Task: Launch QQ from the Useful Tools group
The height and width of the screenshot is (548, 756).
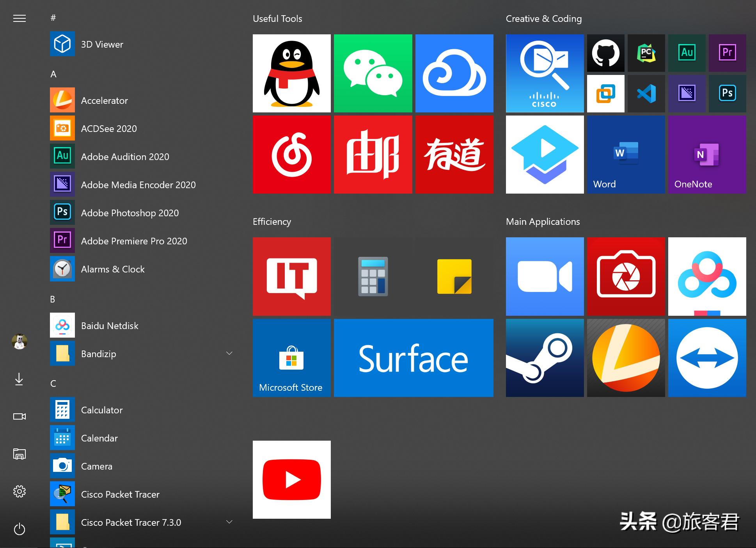Action: pos(291,73)
